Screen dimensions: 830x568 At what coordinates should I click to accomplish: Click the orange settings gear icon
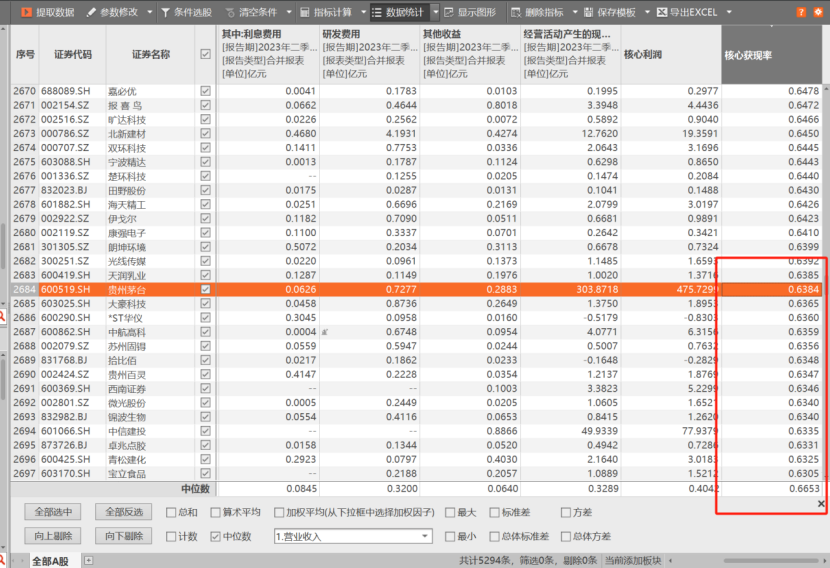[817, 12]
